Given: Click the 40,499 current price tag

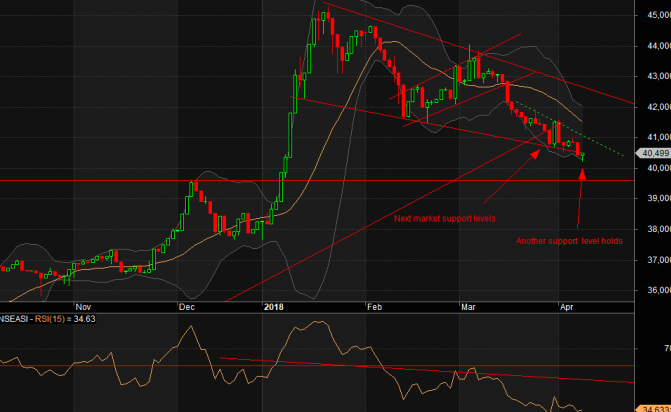Looking at the screenshot, I should pyautogui.click(x=655, y=153).
